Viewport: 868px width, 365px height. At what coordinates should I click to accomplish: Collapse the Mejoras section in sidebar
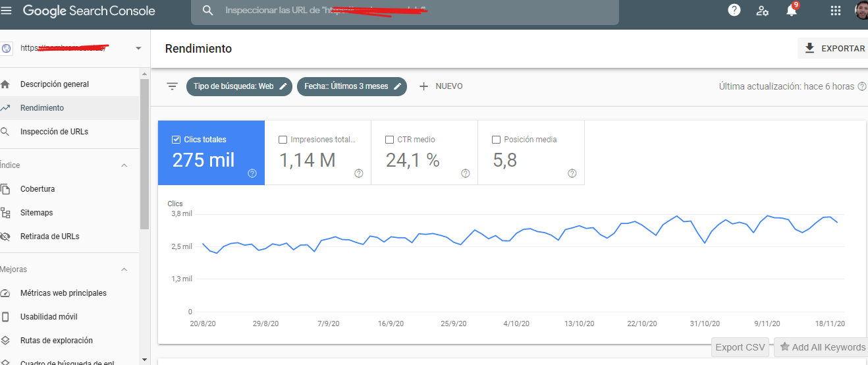coord(124,269)
